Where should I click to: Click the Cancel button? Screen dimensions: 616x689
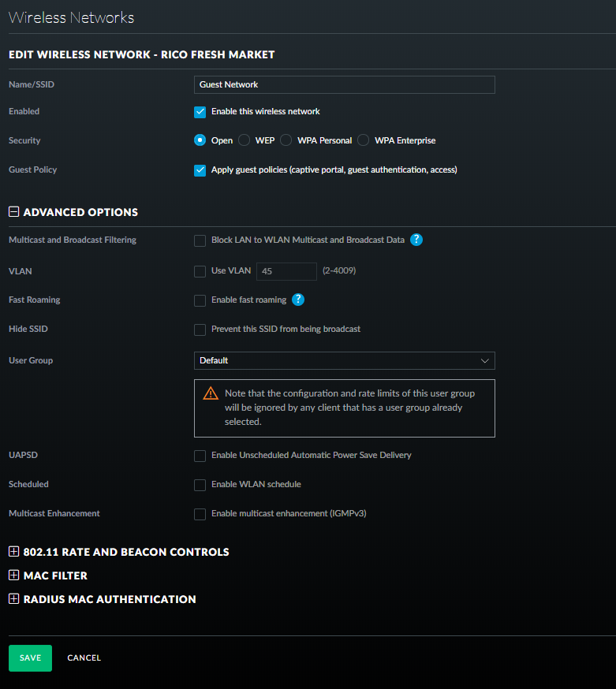coord(84,657)
